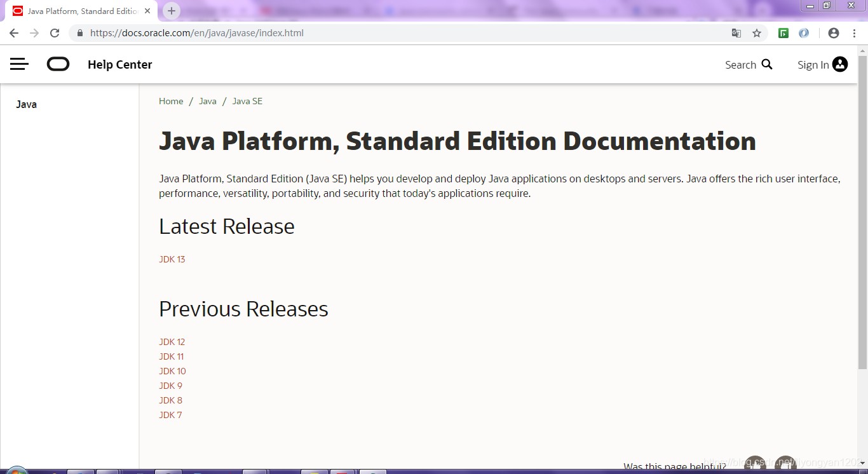Open Help Center home link
Screen dimensions: 868x474
[x=119, y=64]
